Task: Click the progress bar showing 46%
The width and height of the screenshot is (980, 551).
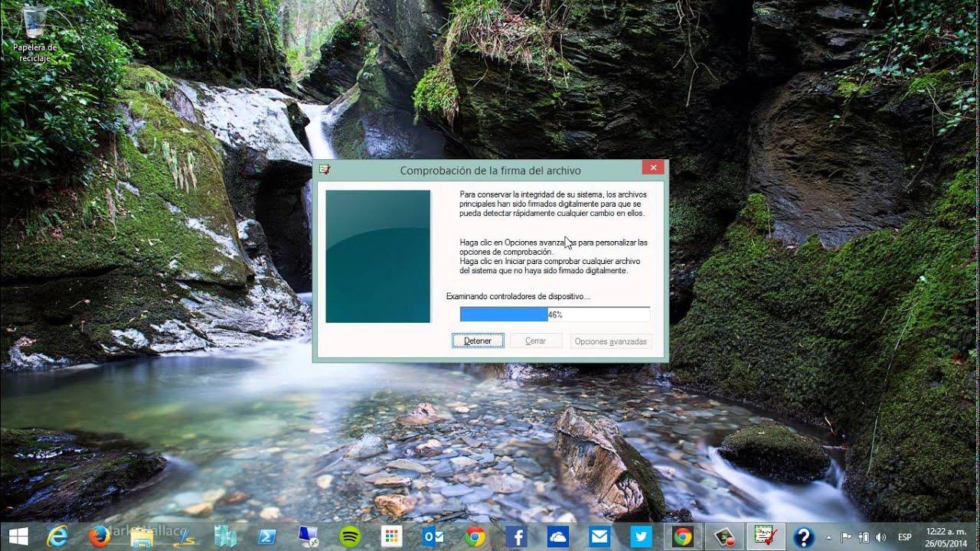Action: coord(554,314)
